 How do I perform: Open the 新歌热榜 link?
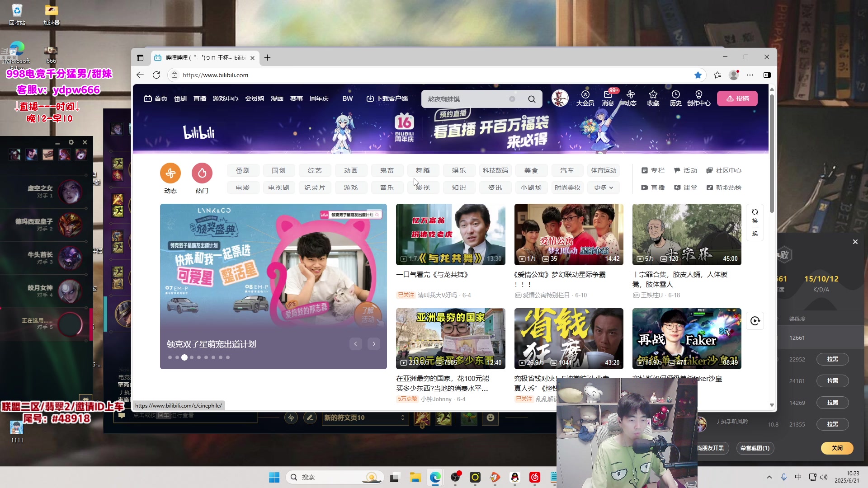(724, 188)
